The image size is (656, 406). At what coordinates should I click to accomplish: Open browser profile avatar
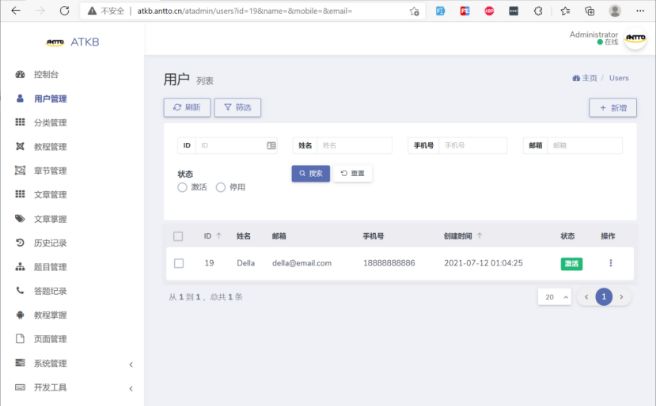(x=615, y=11)
